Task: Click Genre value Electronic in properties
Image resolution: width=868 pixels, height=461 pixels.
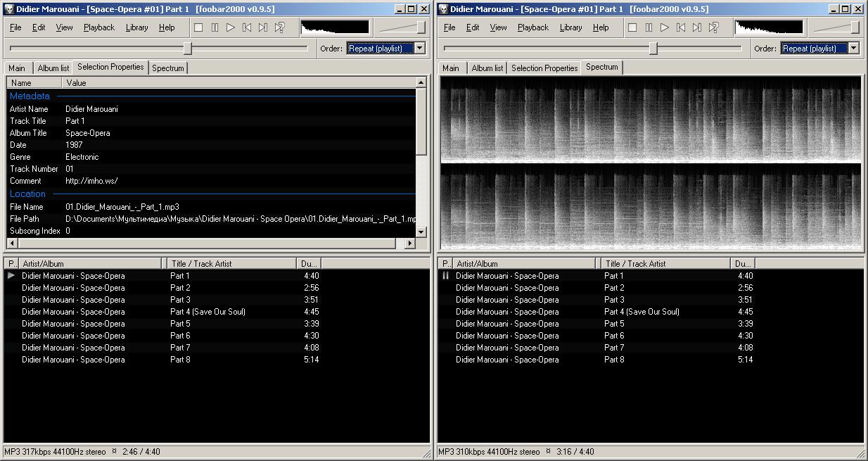Action: (82, 157)
